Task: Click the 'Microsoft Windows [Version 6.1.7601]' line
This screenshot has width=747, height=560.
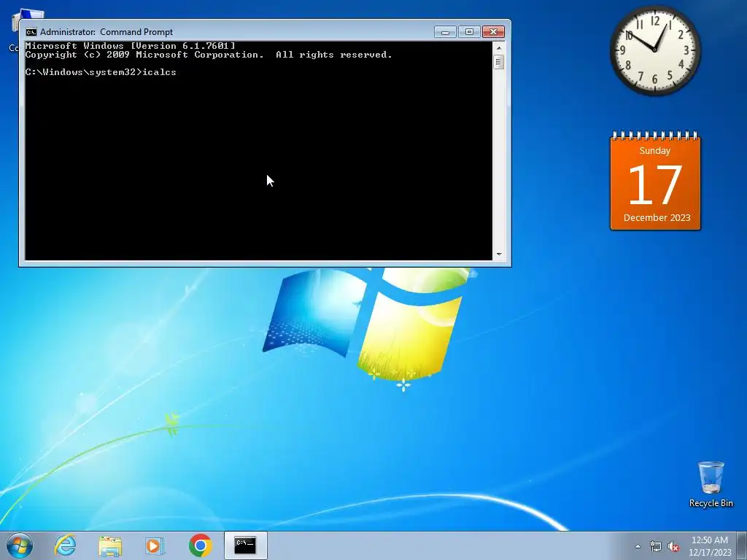Action: 130,46
